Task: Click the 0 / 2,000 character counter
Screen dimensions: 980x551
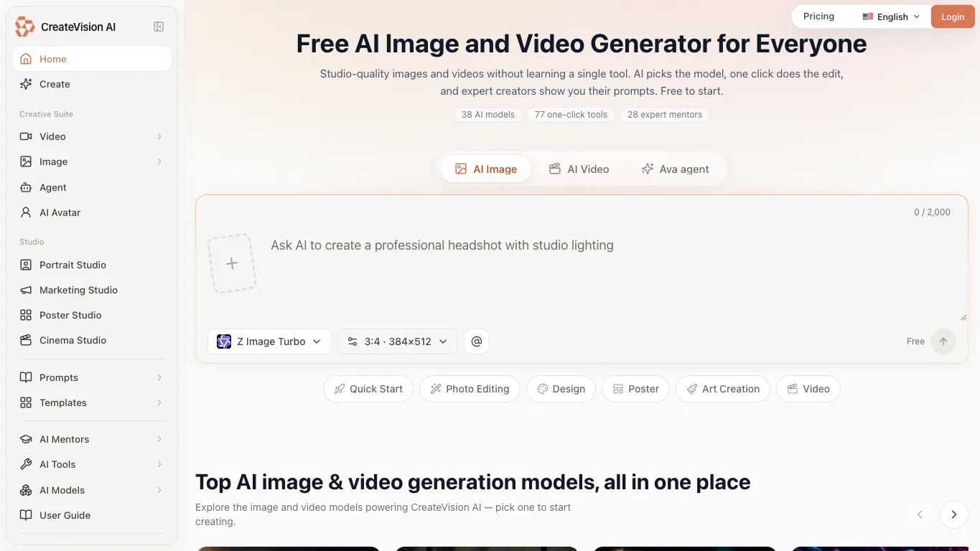Action: (932, 212)
